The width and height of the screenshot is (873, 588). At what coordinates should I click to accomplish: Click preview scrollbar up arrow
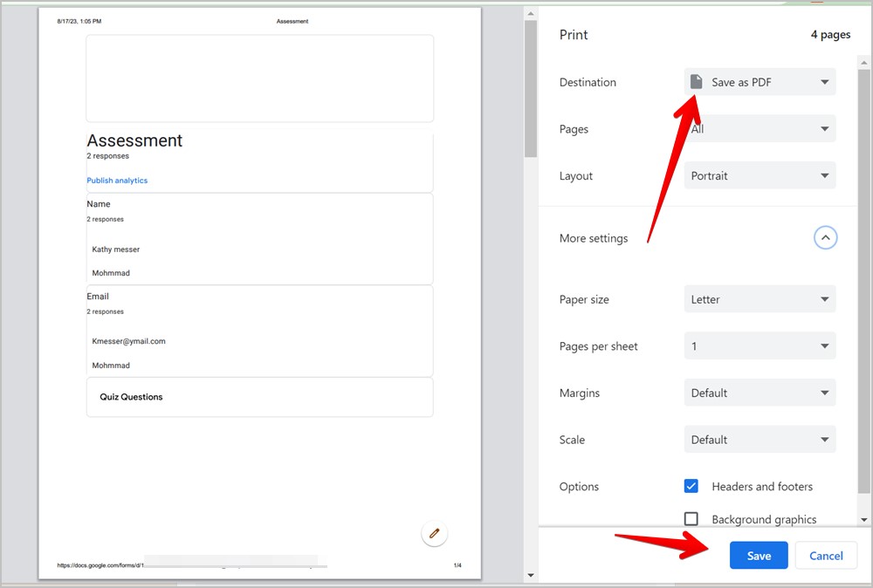click(531, 13)
